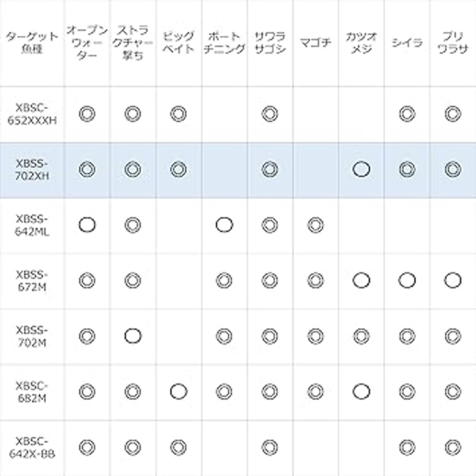Select the XBSC-642X-BB model label
The image size is (476, 476).
(32, 447)
